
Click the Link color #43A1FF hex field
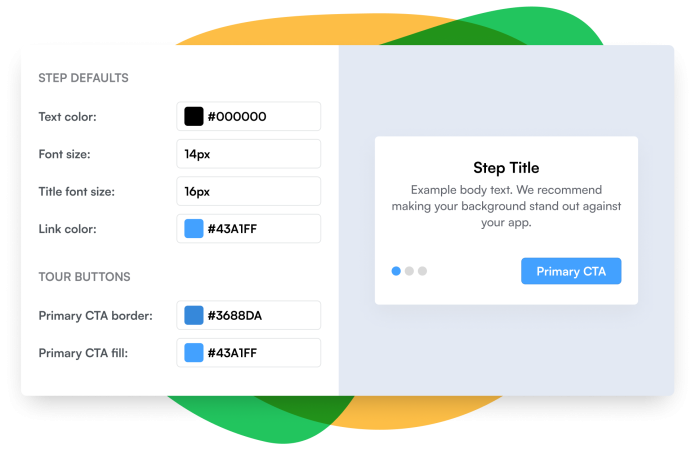pos(262,229)
